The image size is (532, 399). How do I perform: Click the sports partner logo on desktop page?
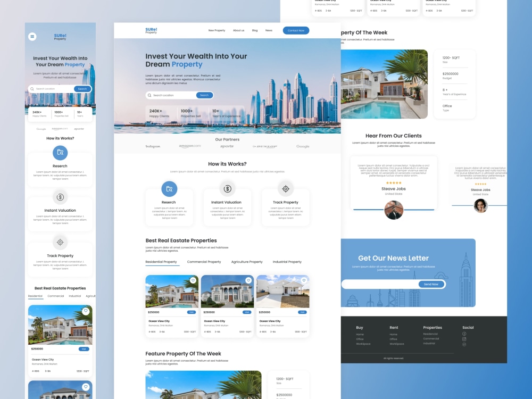[x=227, y=146]
